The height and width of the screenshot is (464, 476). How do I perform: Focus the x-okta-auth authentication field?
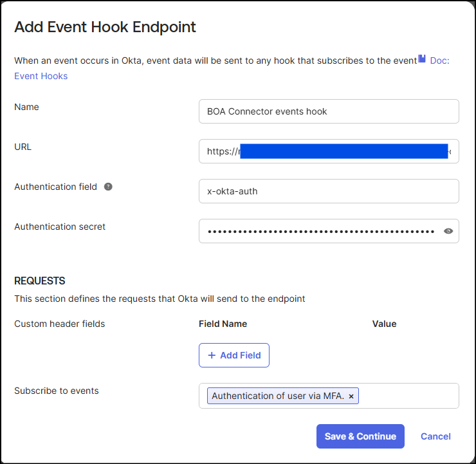pyautogui.click(x=329, y=191)
